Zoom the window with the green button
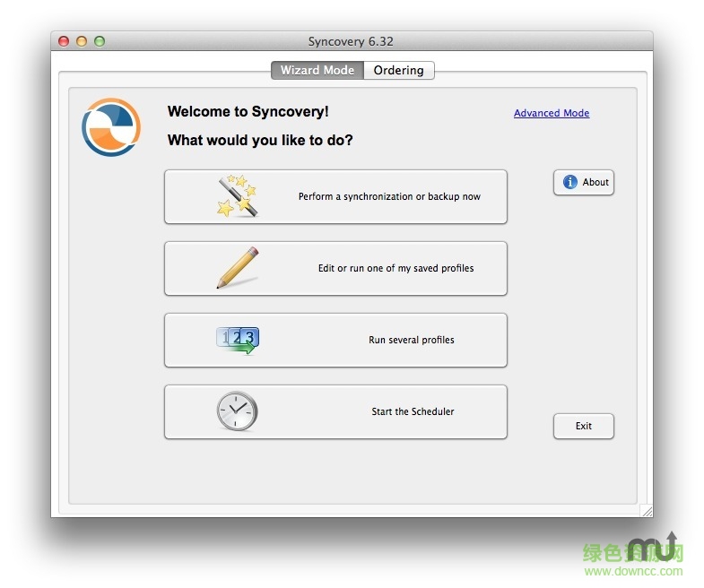The width and height of the screenshot is (704, 588). (100, 41)
